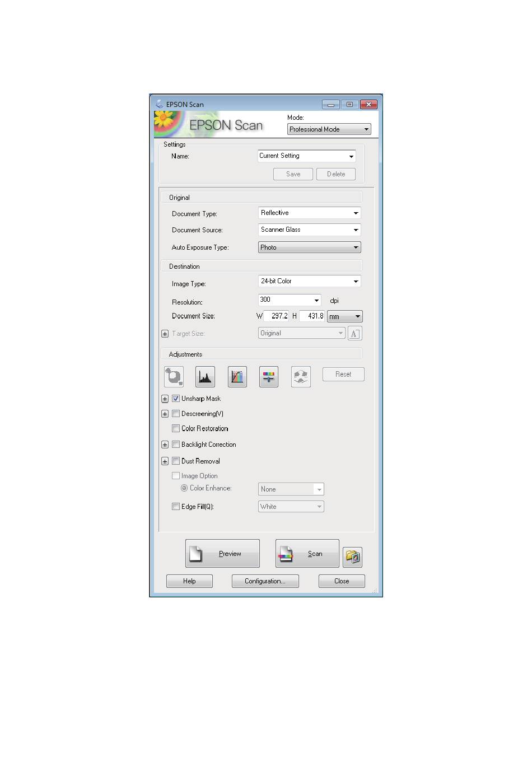Enable Dust Removal checkbox

pos(176,461)
